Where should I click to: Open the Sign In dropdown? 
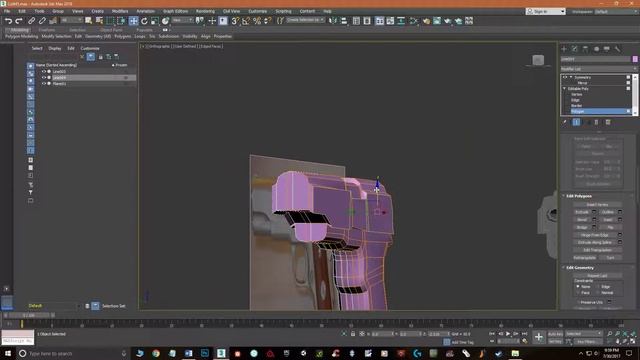tap(546, 11)
